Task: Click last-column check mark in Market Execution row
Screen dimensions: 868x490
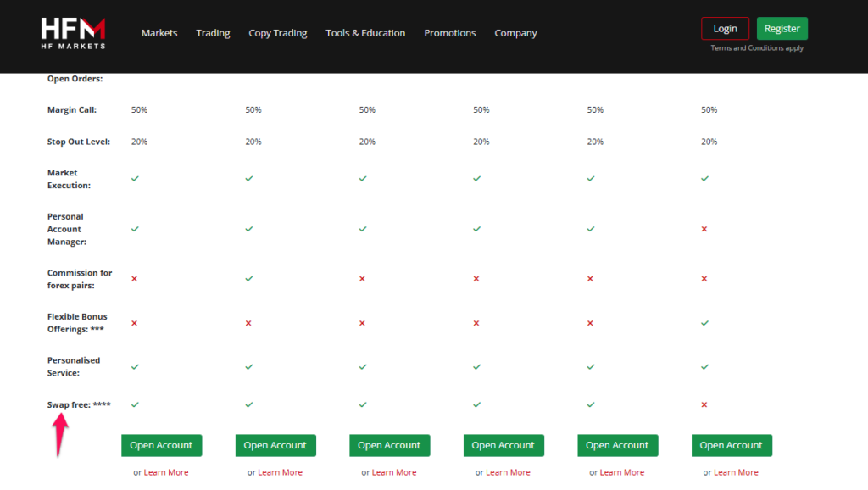Action: 704,178
